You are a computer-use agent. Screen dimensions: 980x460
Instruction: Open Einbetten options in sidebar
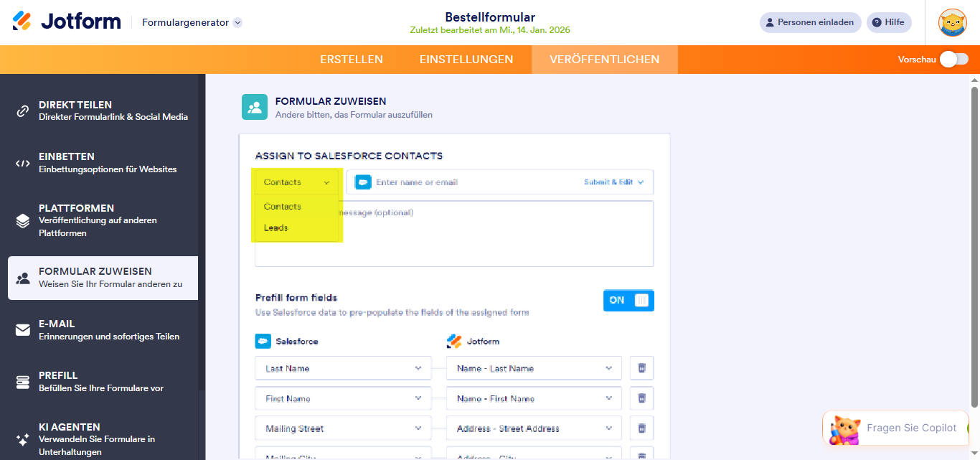(x=103, y=163)
